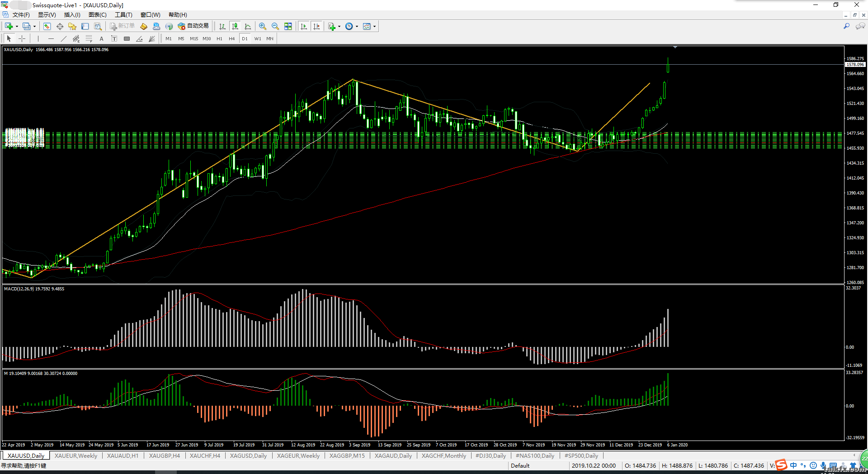The image size is (868, 474).
Task: Switch to XAUEUR,Weekly chart tab
Action: [76, 455]
